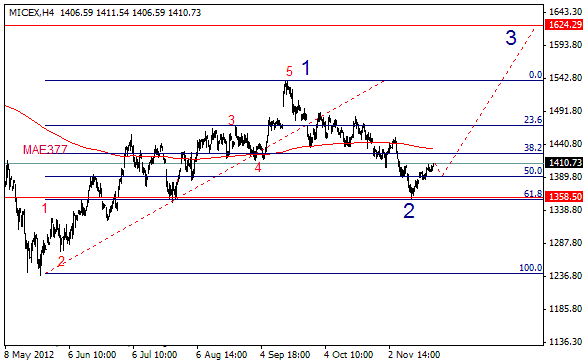The height and width of the screenshot is (362, 583).
Task: Select the 4 Sep 18:00 date label
Action: click(285, 355)
